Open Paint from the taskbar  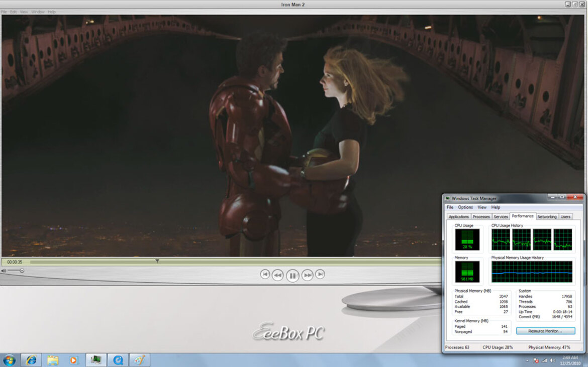tap(140, 360)
